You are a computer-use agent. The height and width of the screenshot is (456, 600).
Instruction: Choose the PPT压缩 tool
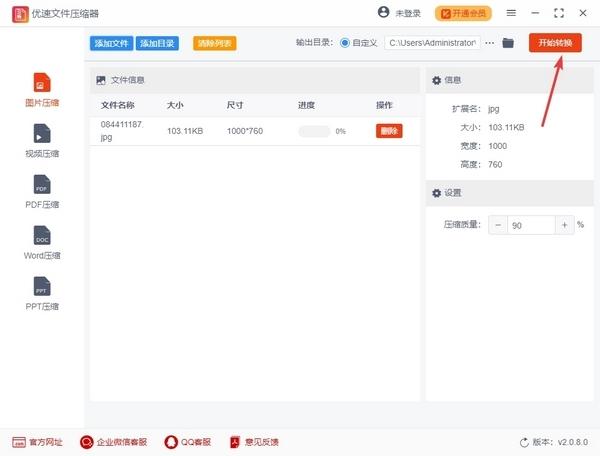click(x=42, y=293)
